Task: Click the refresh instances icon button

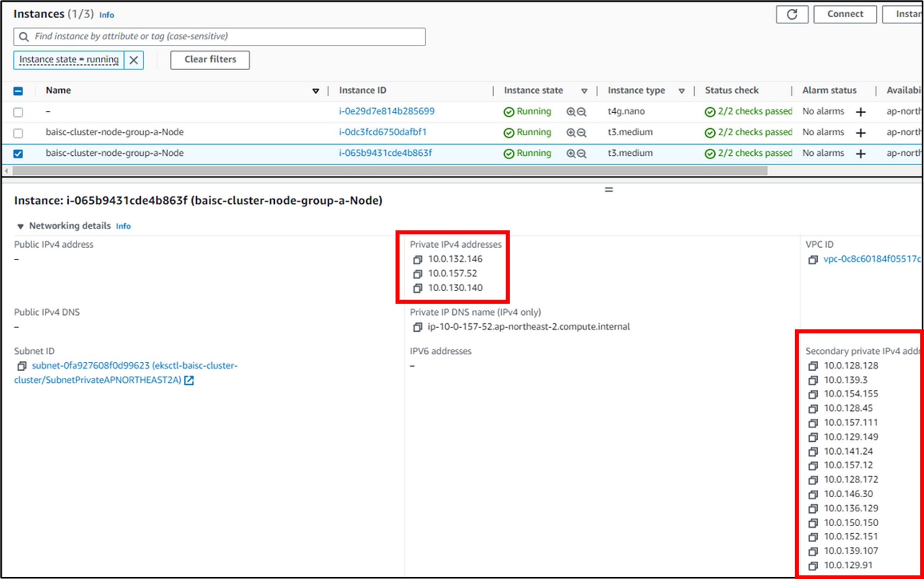Action: tap(792, 14)
